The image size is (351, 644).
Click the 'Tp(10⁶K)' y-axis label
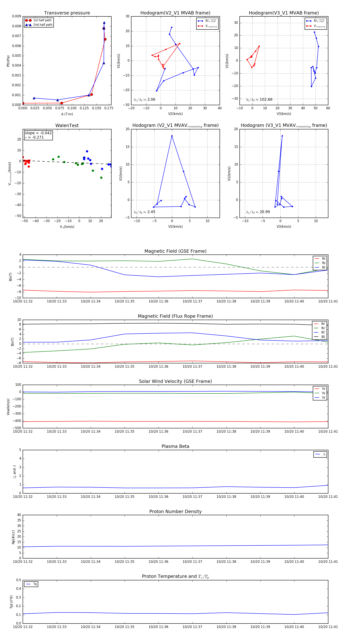[11, 602]
